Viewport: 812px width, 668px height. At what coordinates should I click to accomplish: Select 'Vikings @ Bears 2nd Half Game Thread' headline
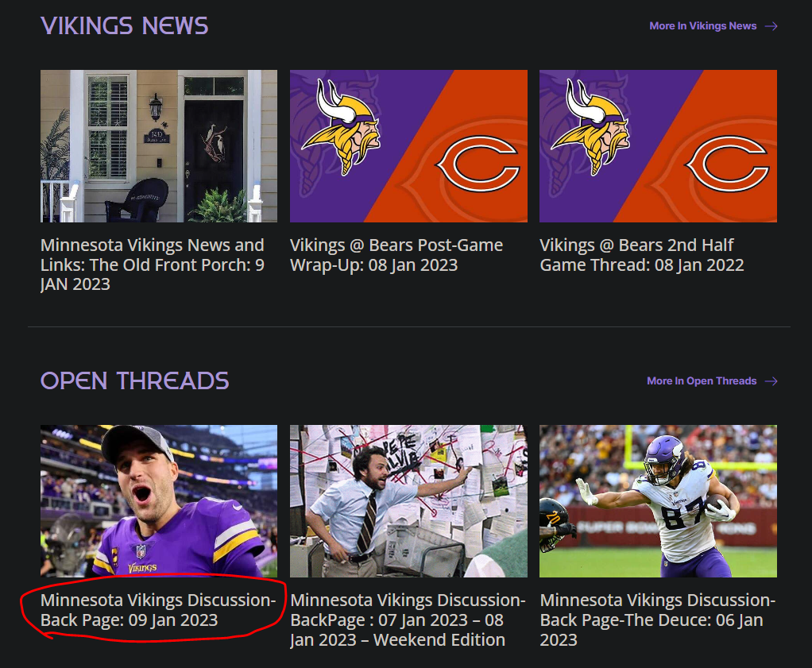[641, 255]
